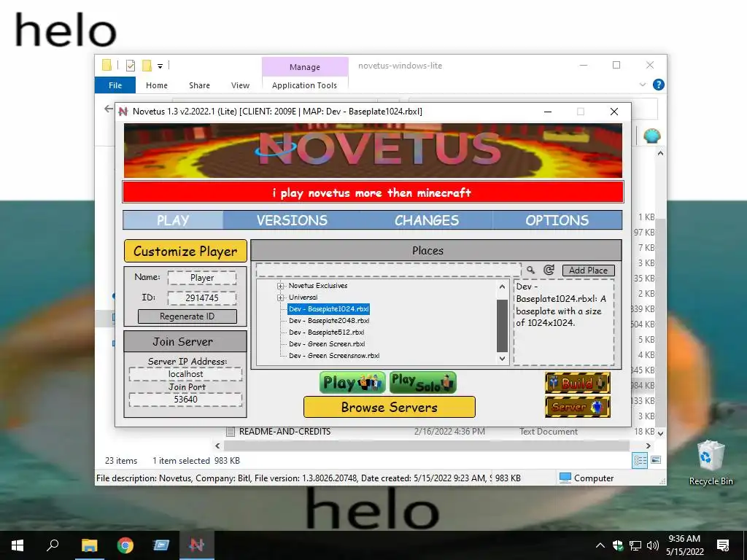Open the Share ribbon tab
The width and height of the screenshot is (747, 560).
point(199,85)
